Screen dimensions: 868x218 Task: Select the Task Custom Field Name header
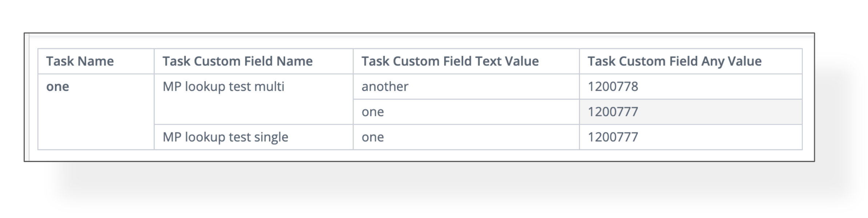[237, 61]
